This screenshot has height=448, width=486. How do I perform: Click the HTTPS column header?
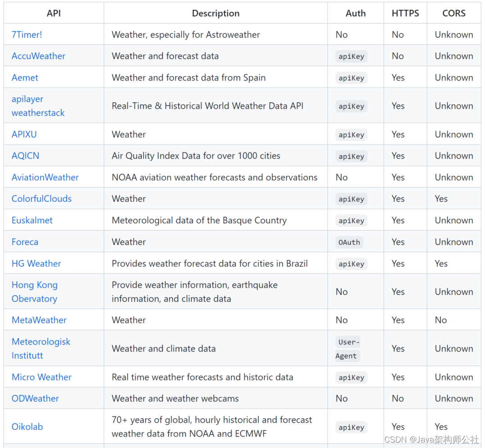pyautogui.click(x=405, y=14)
